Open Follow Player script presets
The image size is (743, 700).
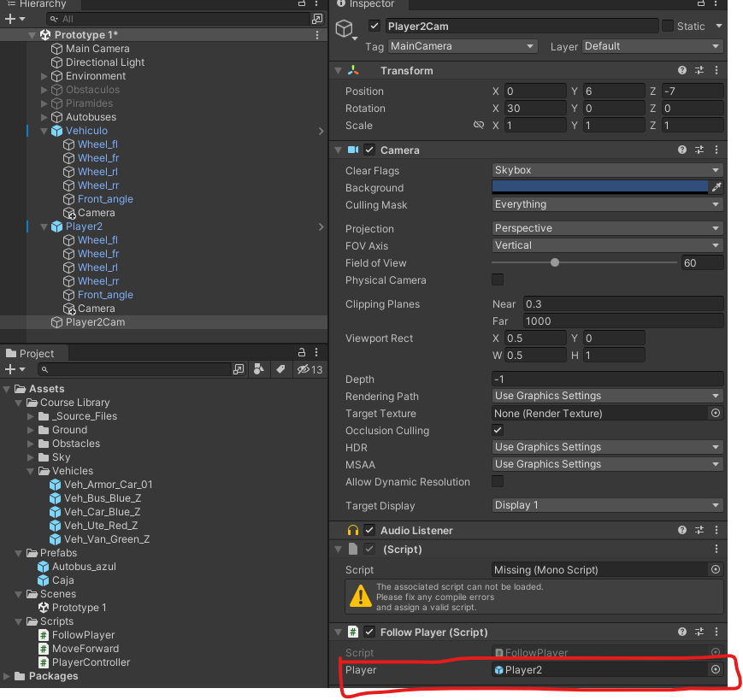(699, 632)
